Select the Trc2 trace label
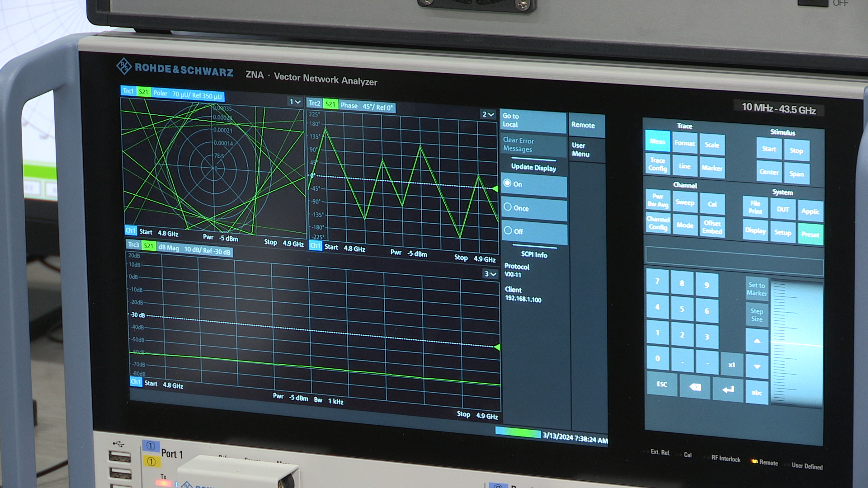This screenshot has height=488, width=868. pos(314,103)
